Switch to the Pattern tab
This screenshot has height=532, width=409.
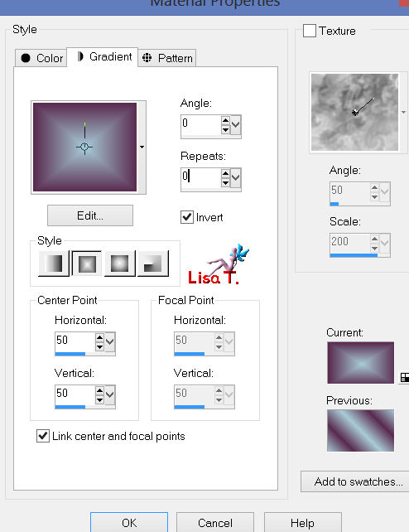[167, 58]
